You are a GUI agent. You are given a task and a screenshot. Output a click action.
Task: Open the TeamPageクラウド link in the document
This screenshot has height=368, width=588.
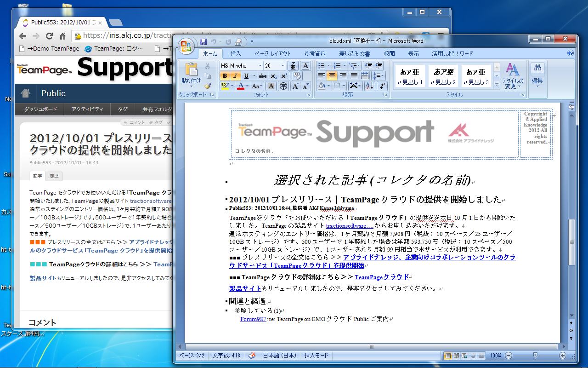click(381, 277)
